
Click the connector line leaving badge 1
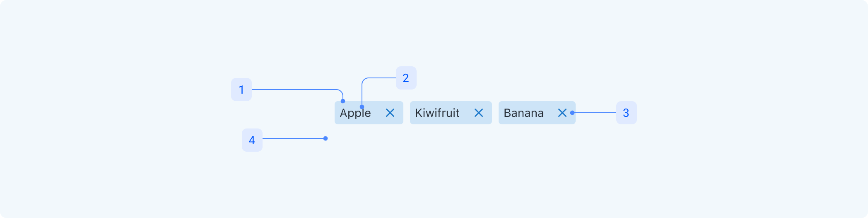294,90
